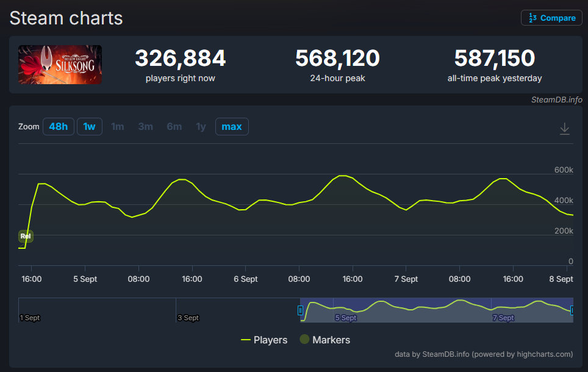The image size is (588, 372).
Task: Select the 1y zoom option
Action: 201,126
